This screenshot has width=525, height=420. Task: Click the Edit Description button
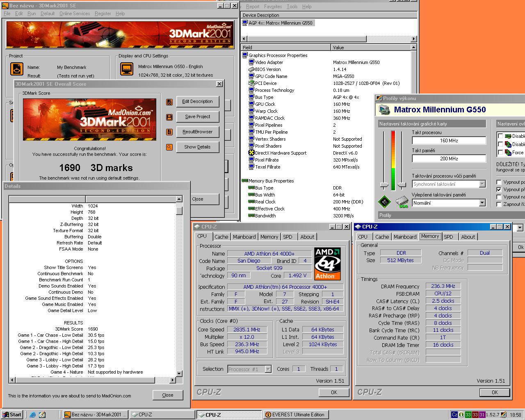(197, 102)
